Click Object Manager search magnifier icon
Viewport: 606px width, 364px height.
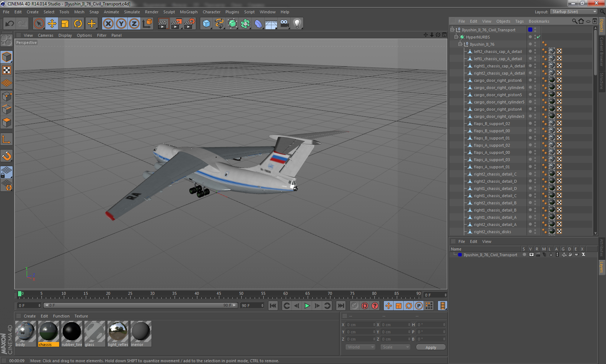(x=575, y=21)
